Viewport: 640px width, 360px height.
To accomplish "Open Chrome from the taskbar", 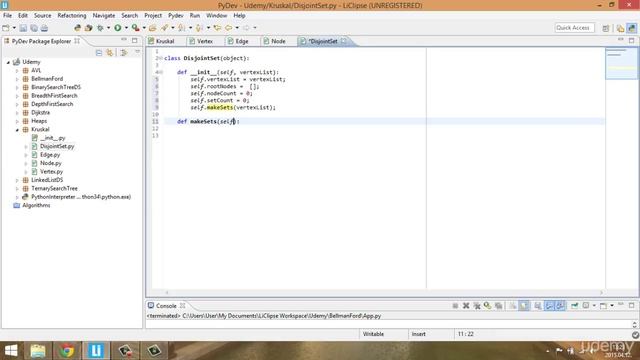I will coord(67,351).
